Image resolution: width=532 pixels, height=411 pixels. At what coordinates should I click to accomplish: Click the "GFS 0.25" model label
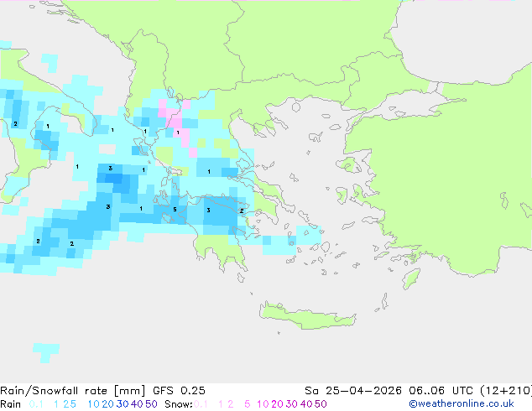coord(179,391)
